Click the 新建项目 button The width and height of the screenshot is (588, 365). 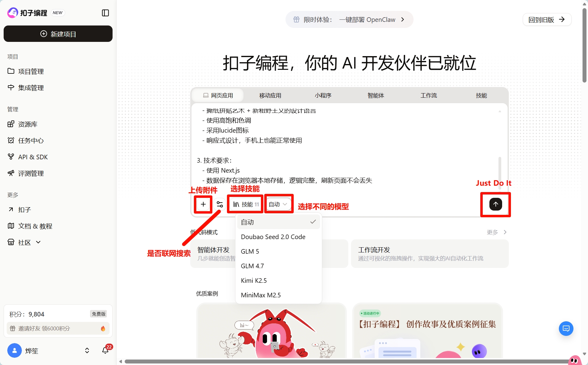tap(58, 34)
